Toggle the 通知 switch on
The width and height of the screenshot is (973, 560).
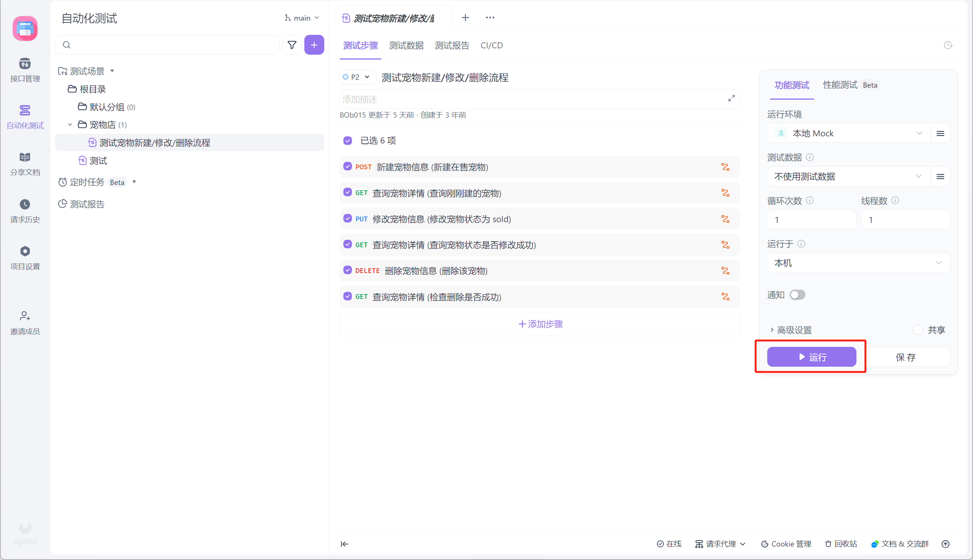point(797,295)
